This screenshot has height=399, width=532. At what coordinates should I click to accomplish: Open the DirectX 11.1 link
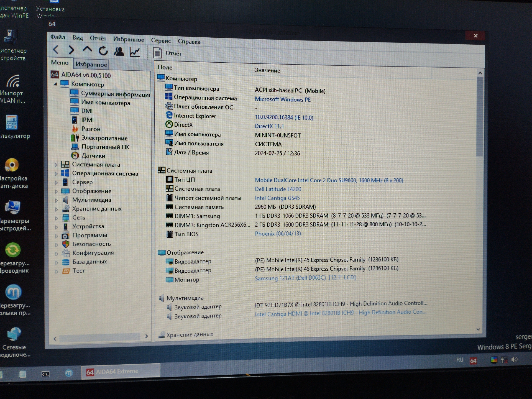click(x=269, y=126)
